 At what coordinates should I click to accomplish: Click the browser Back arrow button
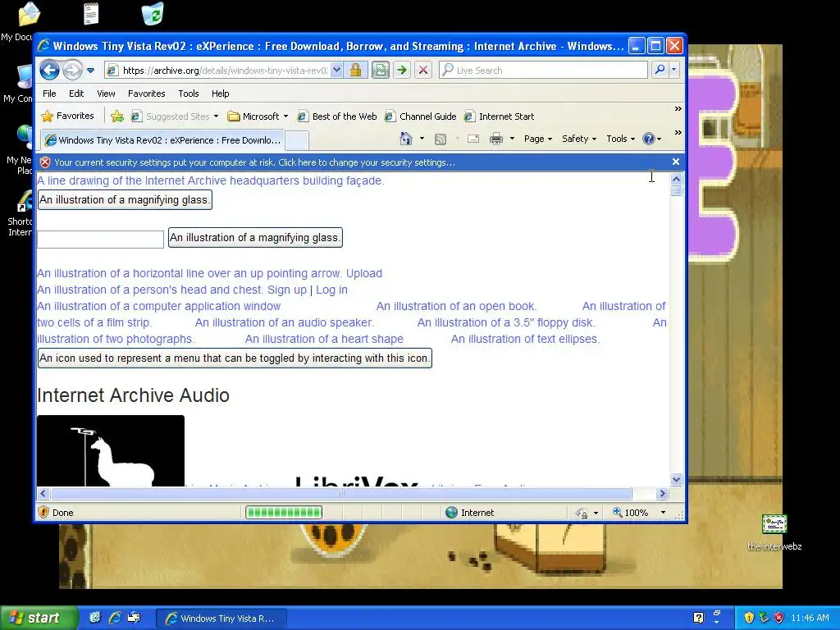tap(49, 70)
